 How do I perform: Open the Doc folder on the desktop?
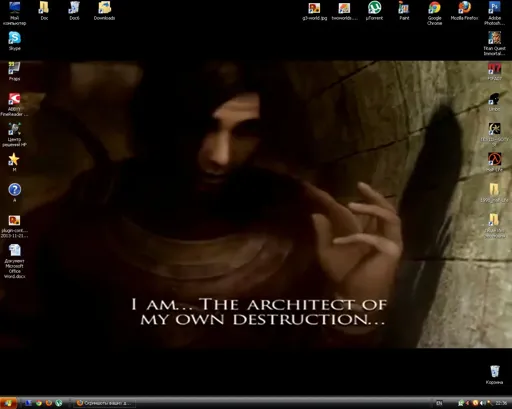(x=44, y=11)
